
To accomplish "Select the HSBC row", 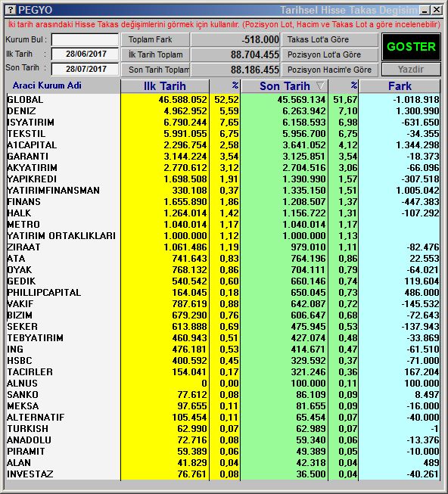I will tap(223, 360).
